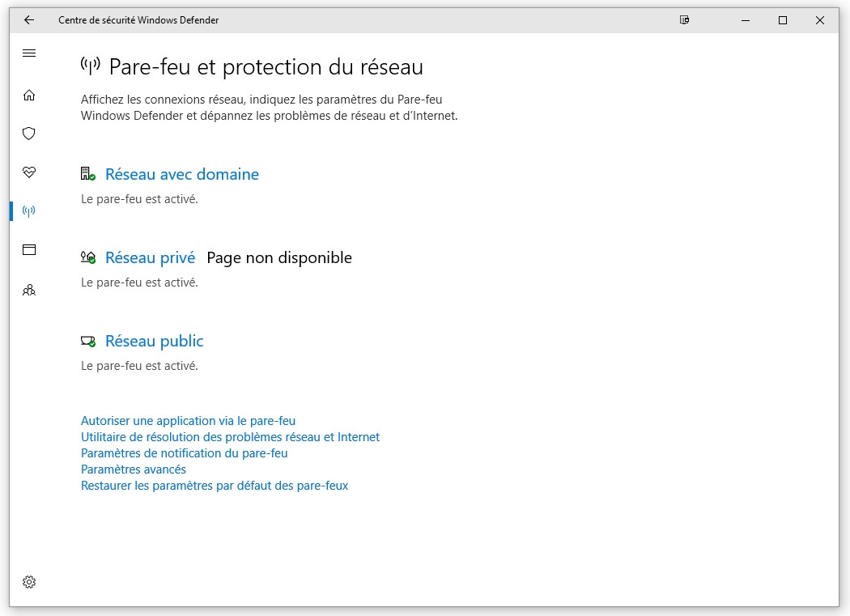Select firewall and network sidebar icon

coord(29,211)
